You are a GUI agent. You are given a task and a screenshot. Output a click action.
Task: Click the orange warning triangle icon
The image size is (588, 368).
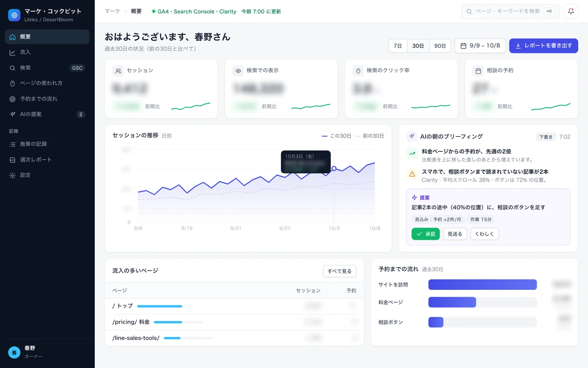412,174
